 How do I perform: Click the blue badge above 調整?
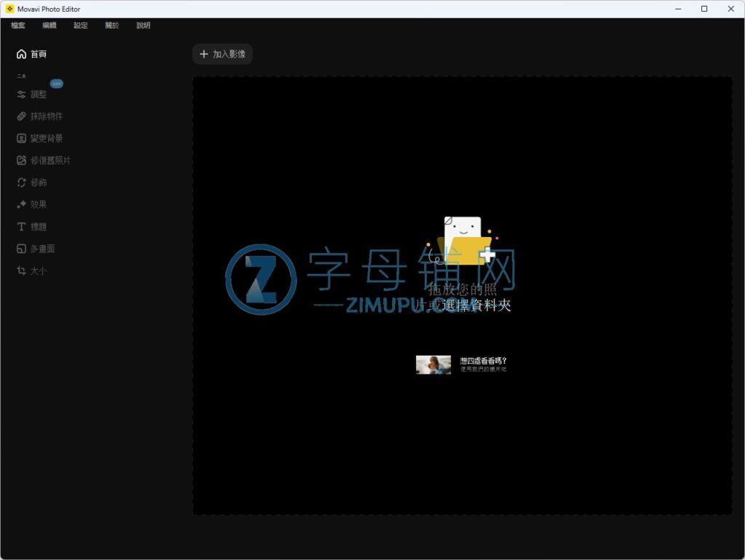(x=57, y=84)
